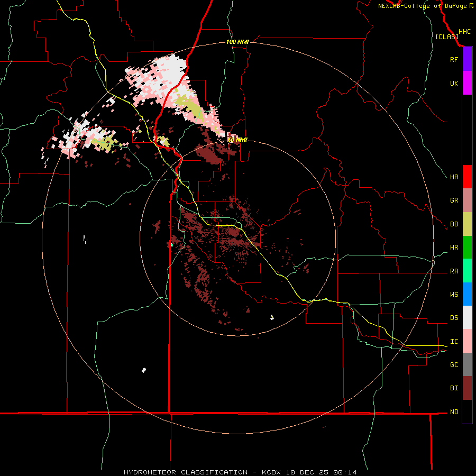This screenshot has height=476, width=476.
Task: Click the 'HHC' product label
Action: [465, 32]
